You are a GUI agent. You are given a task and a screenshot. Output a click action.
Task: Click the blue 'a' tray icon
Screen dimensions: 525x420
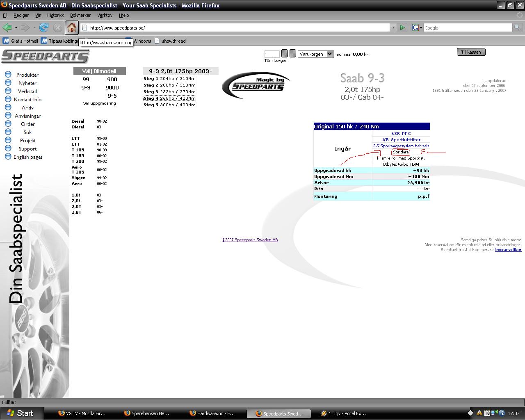pos(502,413)
